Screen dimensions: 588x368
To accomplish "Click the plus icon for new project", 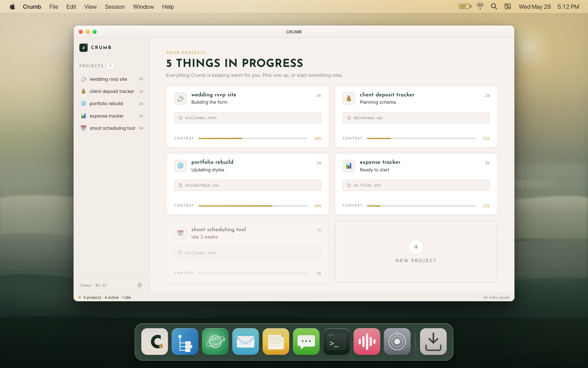I will coord(416,247).
